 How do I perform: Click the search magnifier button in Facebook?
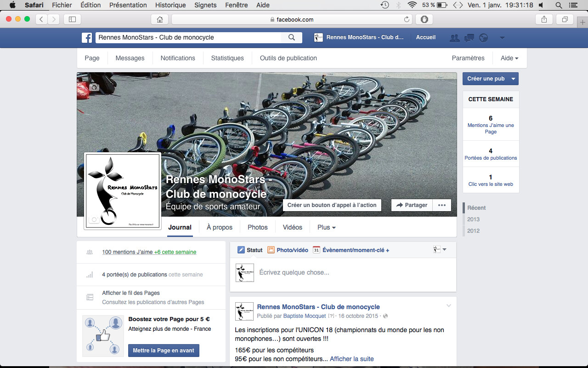pyautogui.click(x=292, y=38)
